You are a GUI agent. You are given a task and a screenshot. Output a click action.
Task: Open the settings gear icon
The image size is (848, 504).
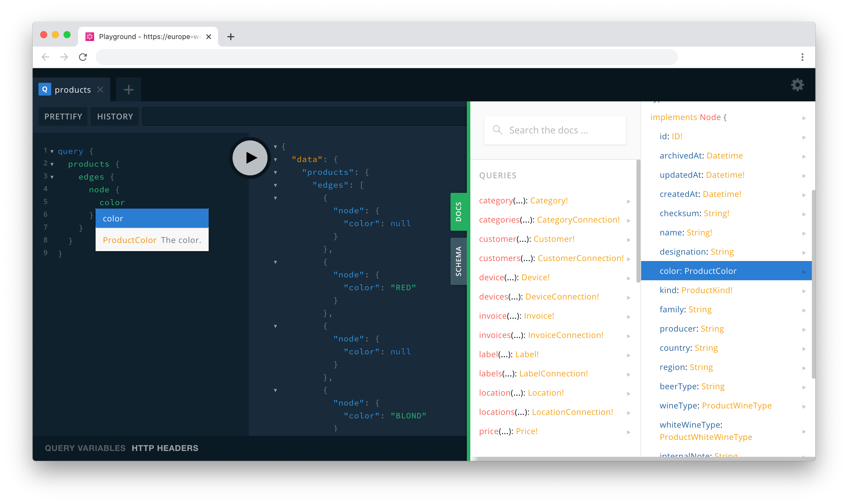797,85
